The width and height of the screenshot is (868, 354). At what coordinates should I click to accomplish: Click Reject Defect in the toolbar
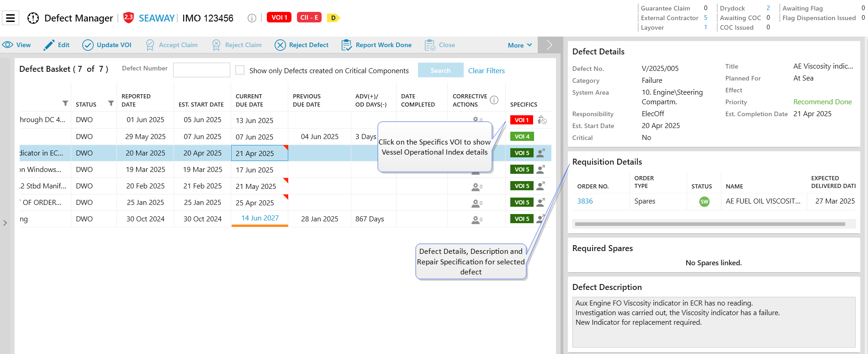302,45
